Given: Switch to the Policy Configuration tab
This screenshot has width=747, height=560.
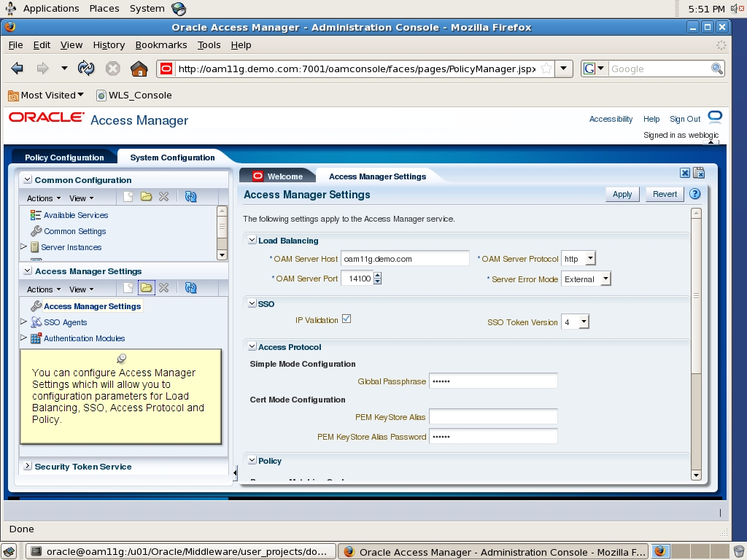Looking at the screenshot, I should 63,157.
